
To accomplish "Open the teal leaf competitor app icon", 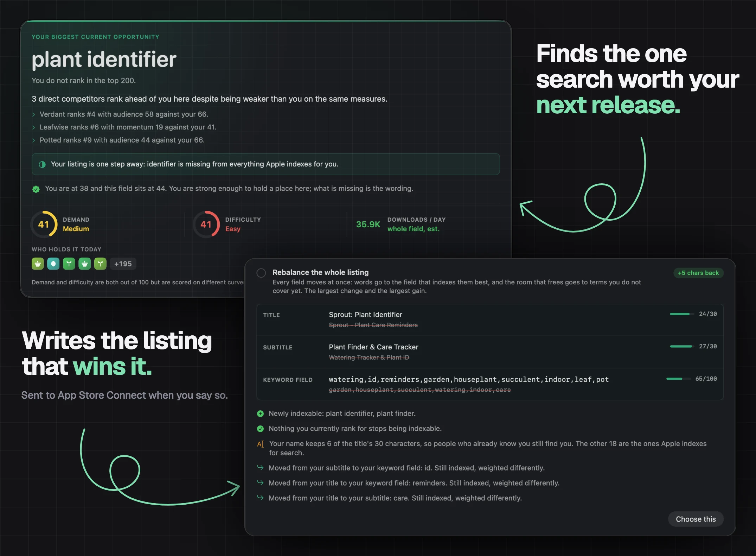I will pyautogui.click(x=53, y=264).
